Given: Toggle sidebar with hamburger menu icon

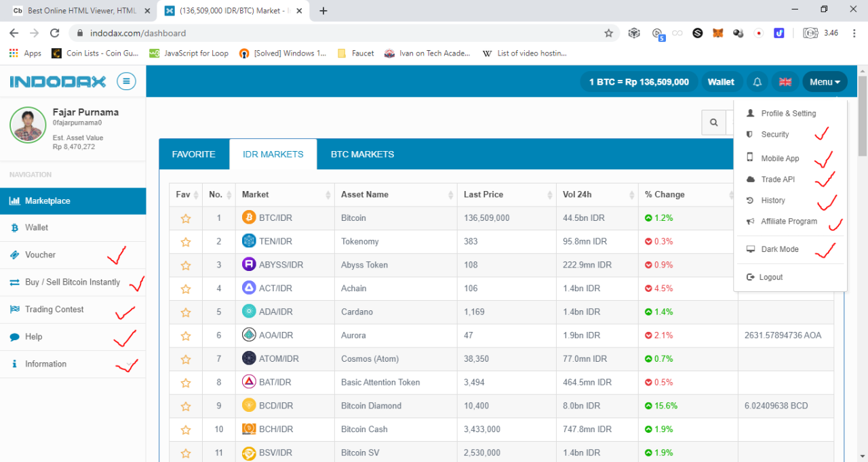Looking at the screenshot, I should [126, 82].
